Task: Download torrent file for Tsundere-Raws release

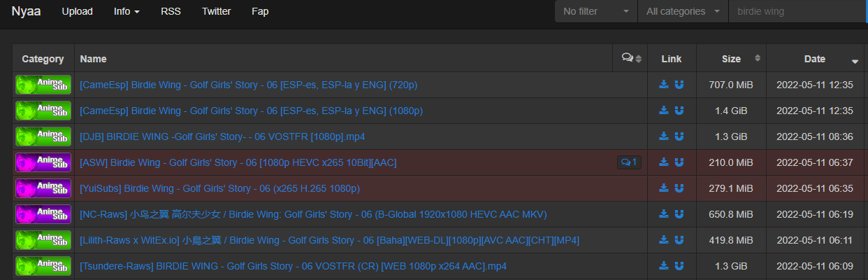Action: coord(664,266)
